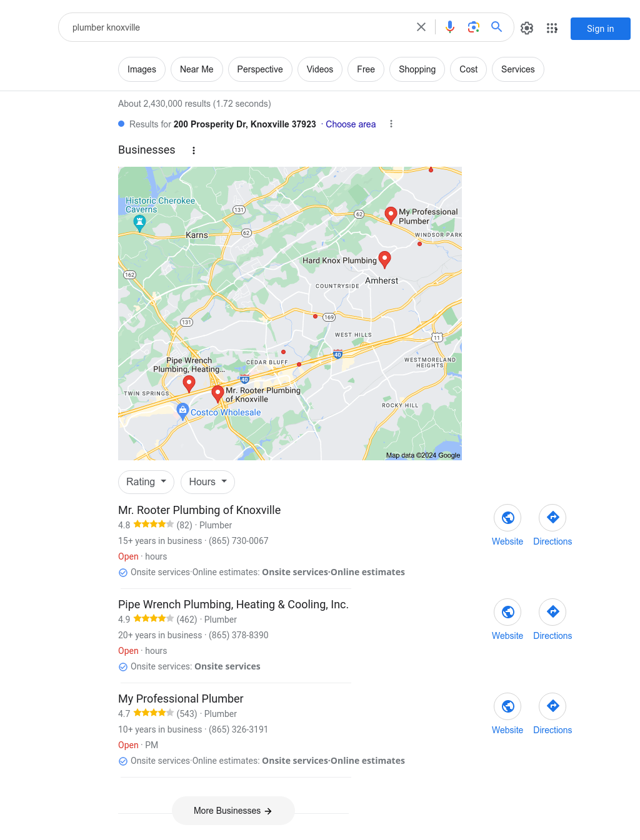This screenshot has height=840, width=640.
Task: Click Directions icon for Mr. Rooter Plumbing
Action: [552, 517]
